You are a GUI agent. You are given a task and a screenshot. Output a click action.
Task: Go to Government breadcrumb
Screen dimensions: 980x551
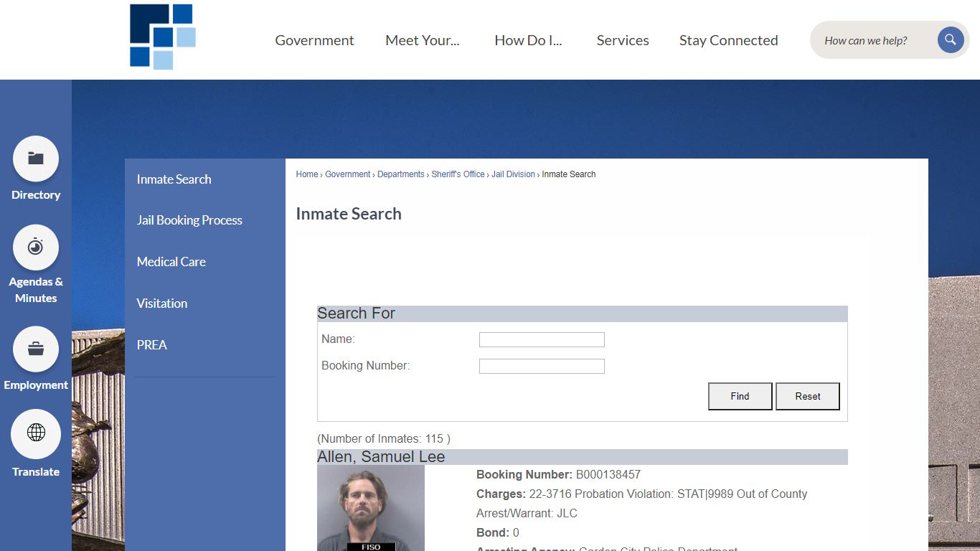348,174
